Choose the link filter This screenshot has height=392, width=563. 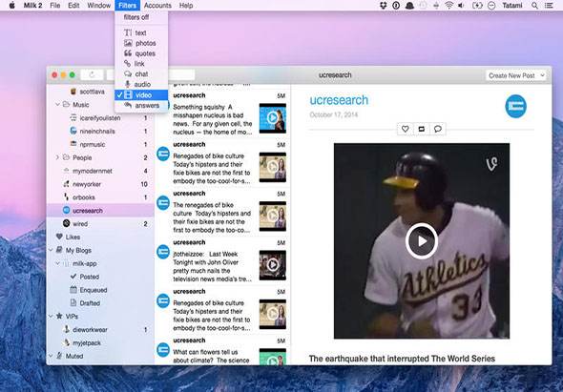point(141,64)
